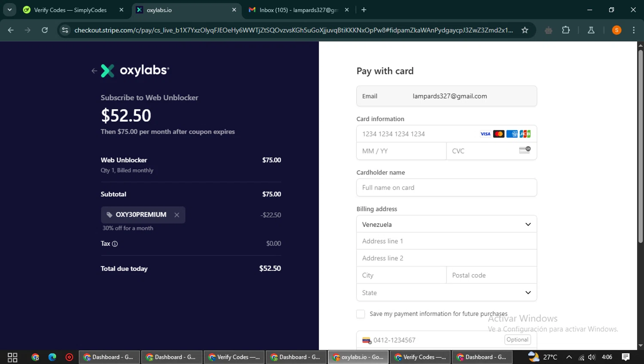The height and width of the screenshot is (364, 644).
Task: Open the State dropdown
Action: (447, 293)
